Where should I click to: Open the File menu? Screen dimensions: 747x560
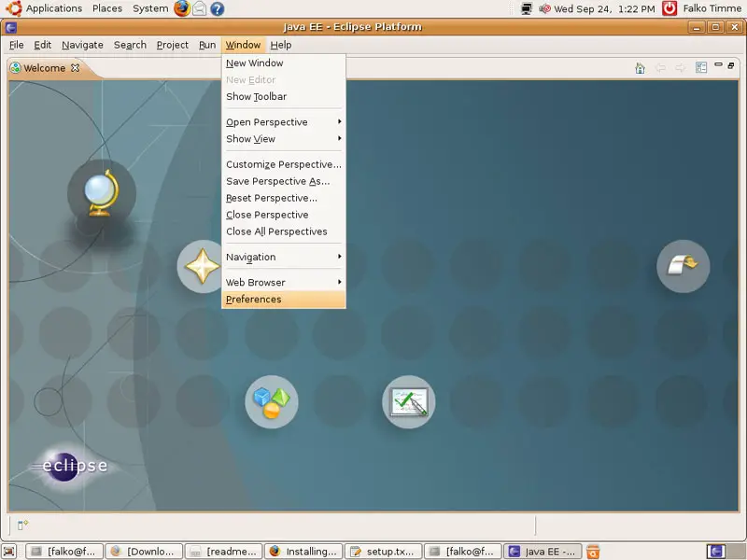coord(16,45)
